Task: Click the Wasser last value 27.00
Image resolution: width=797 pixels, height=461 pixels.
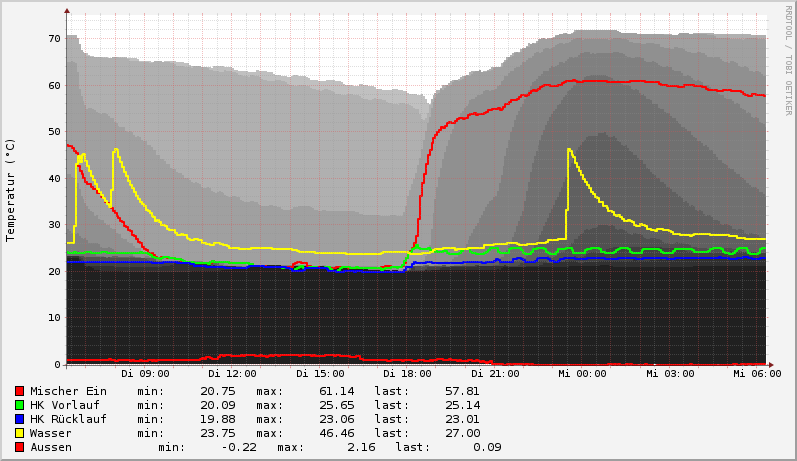Action: click(462, 433)
